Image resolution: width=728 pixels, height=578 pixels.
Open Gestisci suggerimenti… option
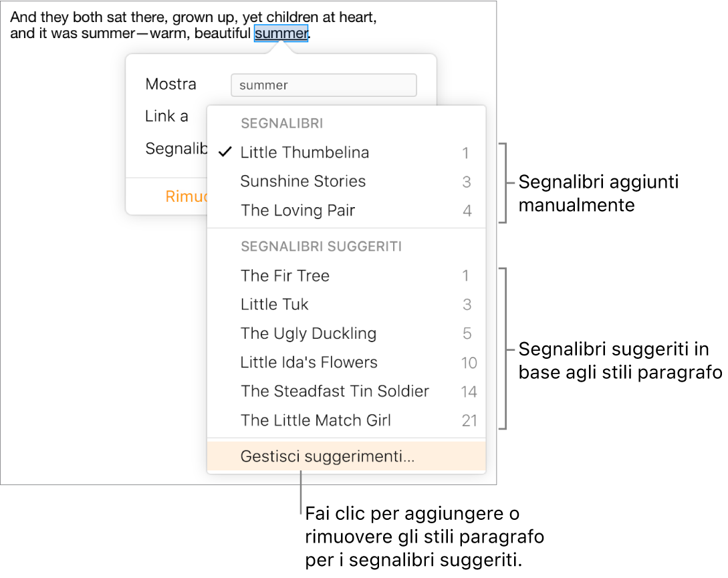coord(327,457)
